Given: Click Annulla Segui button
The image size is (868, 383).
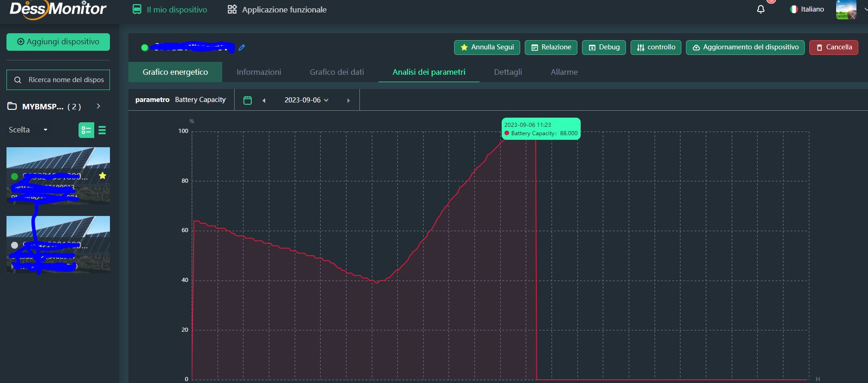Looking at the screenshot, I should (x=487, y=48).
